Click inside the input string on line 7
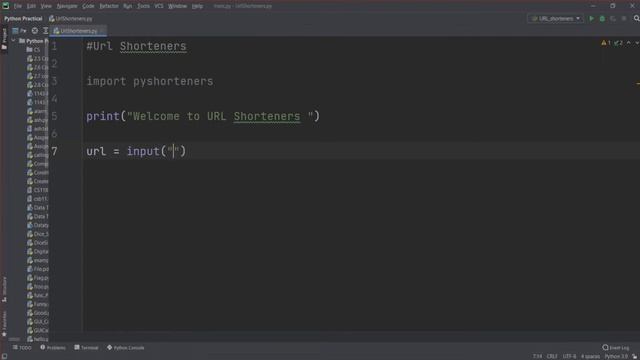This screenshot has height=360, width=640. [173, 151]
